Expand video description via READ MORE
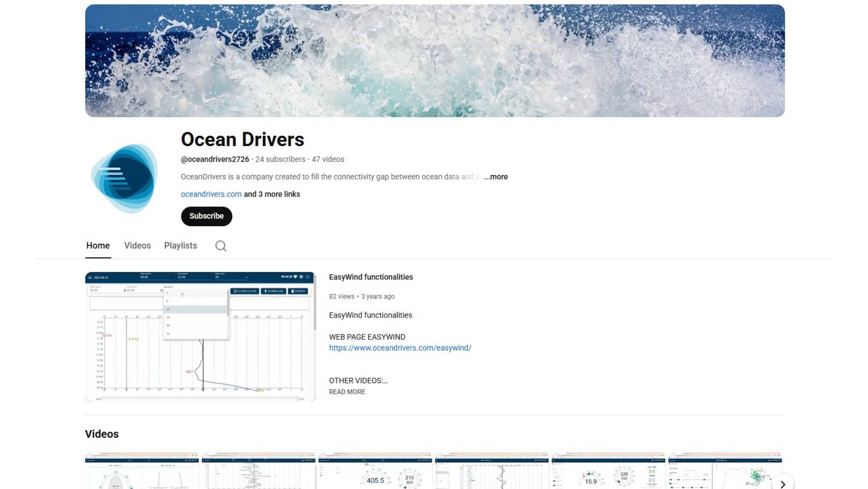The image size is (868, 489). (x=347, y=392)
